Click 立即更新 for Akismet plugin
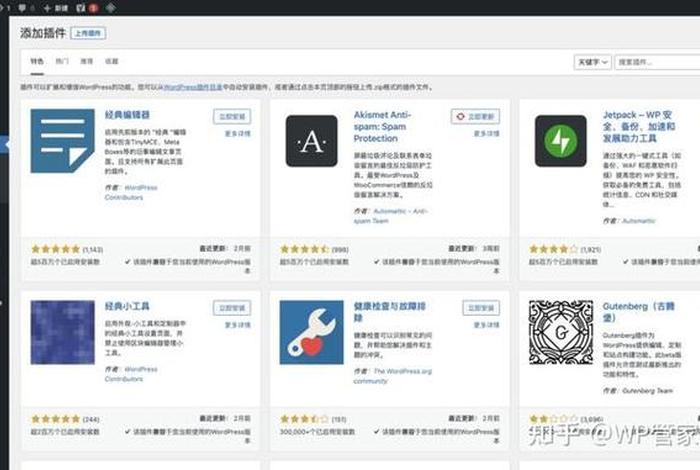 click(x=475, y=116)
